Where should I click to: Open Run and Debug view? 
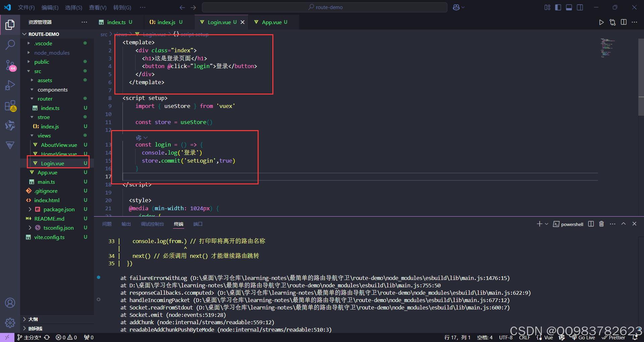(10, 85)
